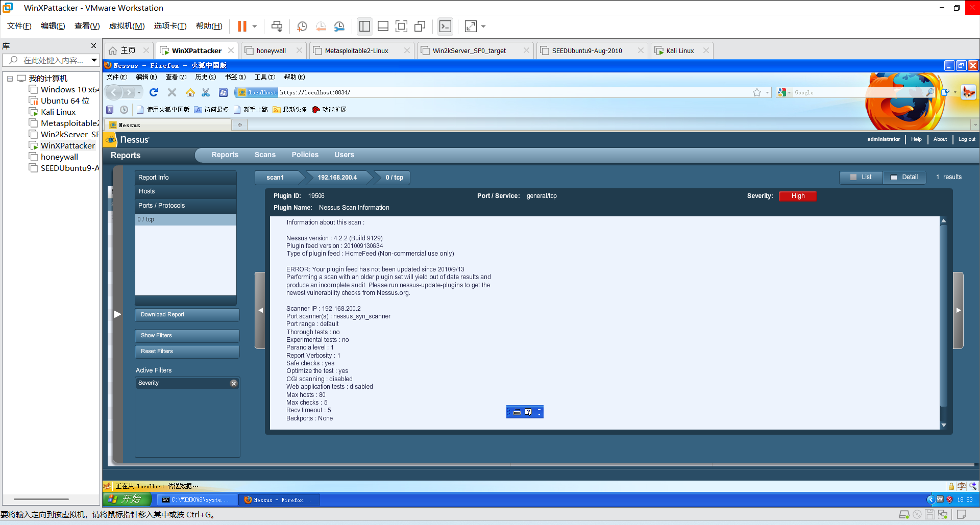Open the Firefox 书签 menu
Screen dimensions: 980x525
point(235,77)
